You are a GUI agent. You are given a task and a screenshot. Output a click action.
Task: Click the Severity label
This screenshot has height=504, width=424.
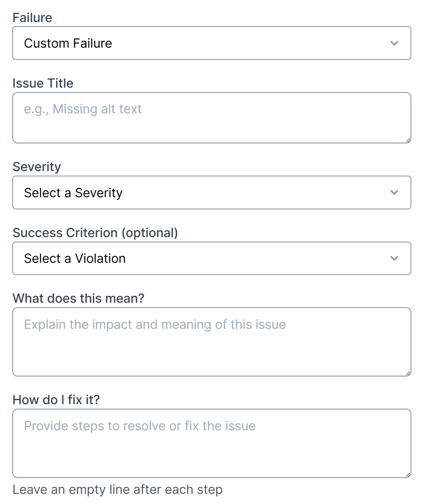[37, 166]
